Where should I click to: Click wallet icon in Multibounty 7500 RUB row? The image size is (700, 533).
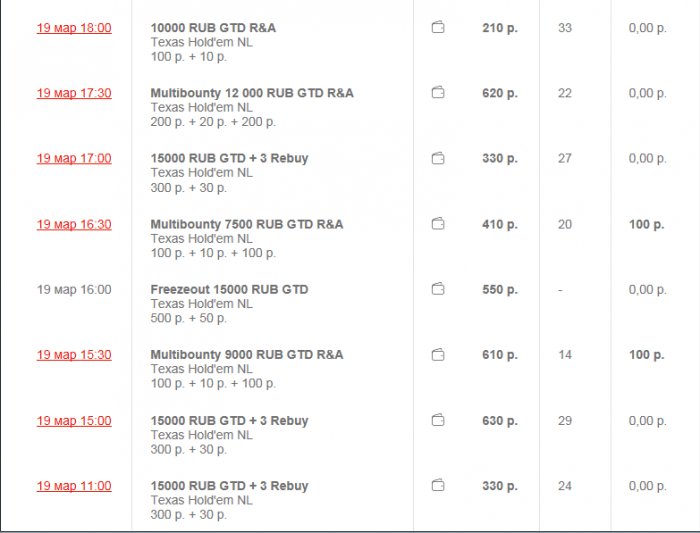click(x=437, y=224)
